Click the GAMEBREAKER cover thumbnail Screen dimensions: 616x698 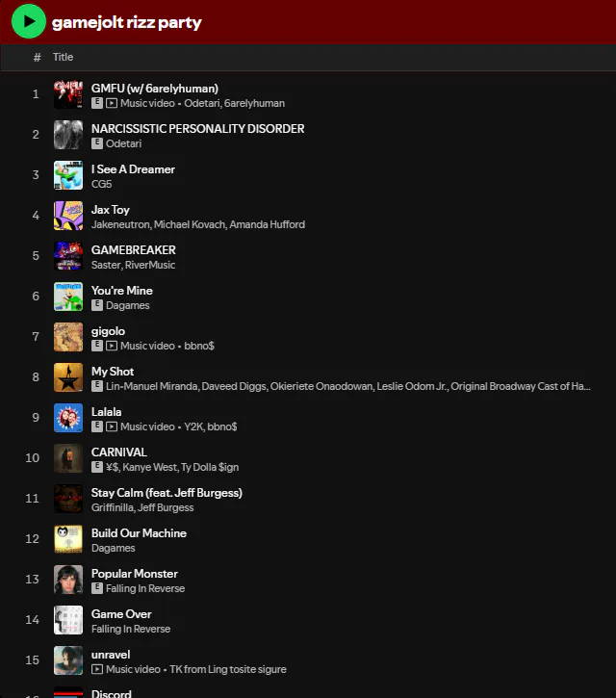coord(68,256)
